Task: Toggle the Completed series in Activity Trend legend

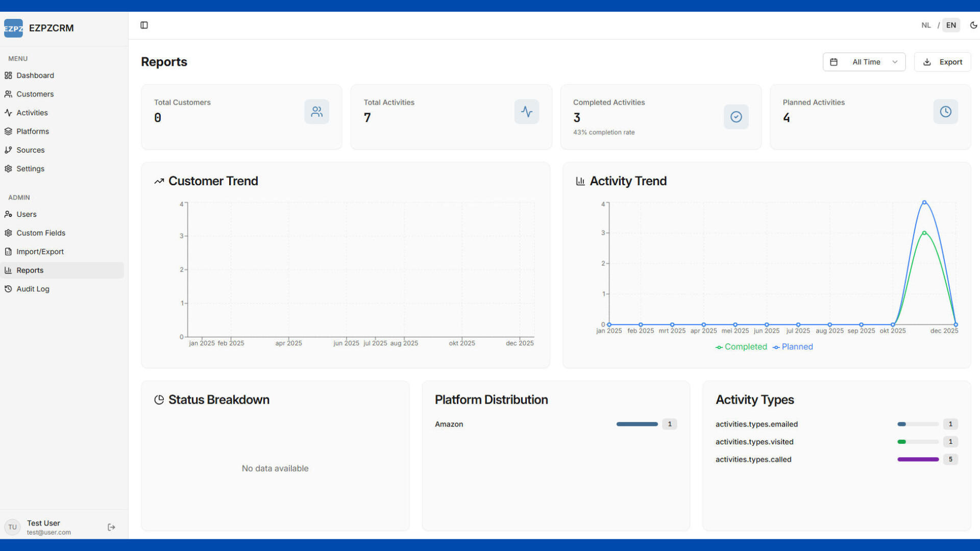Action: [741, 346]
